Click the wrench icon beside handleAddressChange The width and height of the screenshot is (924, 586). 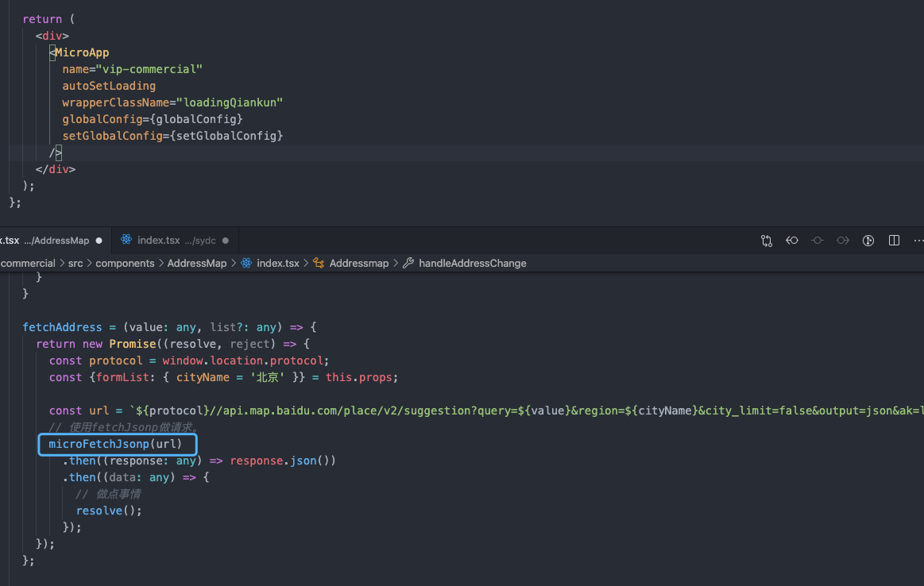tap(408, 264)
